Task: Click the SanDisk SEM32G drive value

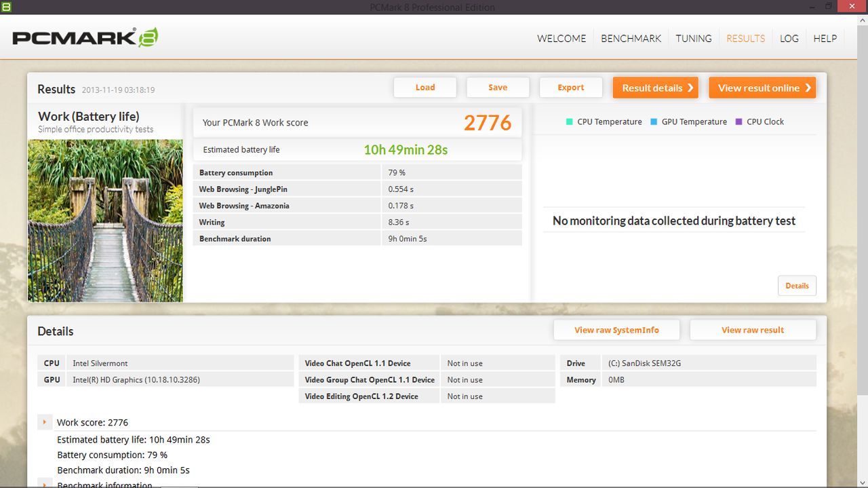Action: click(644, 363)
